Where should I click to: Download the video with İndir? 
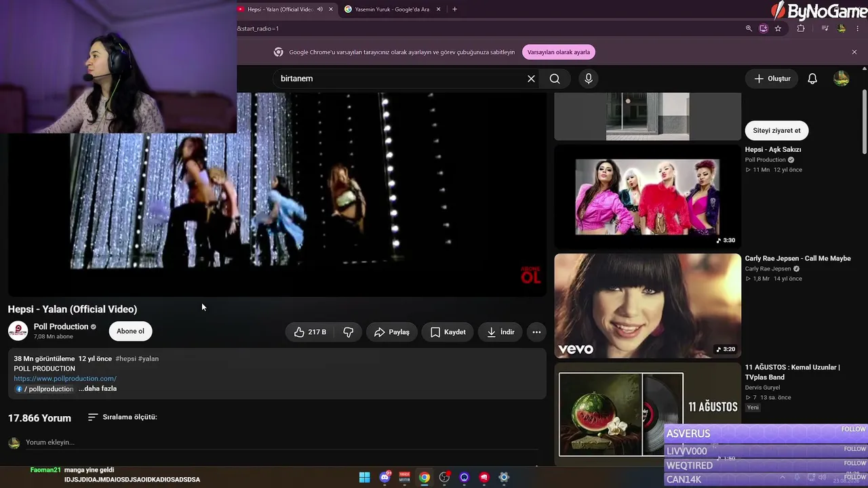501,332
